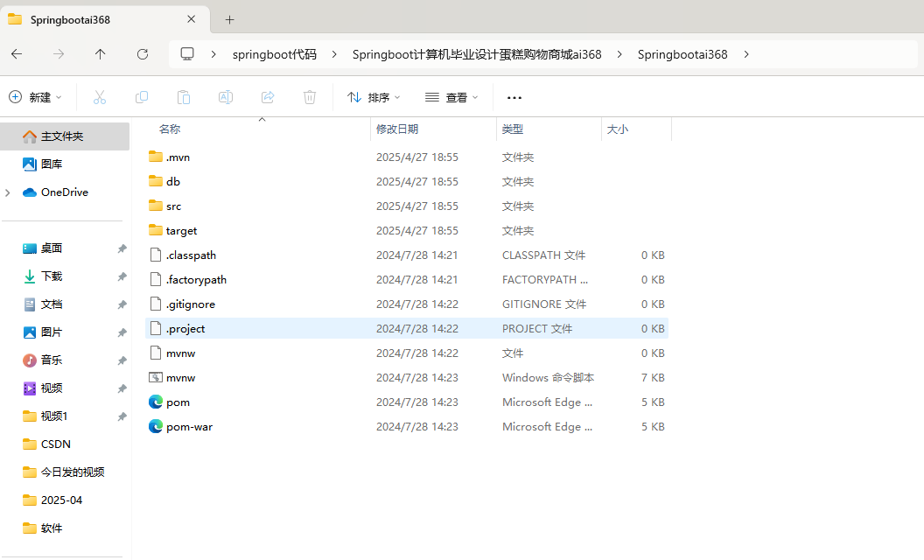Select 主文件夹 in sidebar
The image size is (924, 560).
[x=65, y=136]
